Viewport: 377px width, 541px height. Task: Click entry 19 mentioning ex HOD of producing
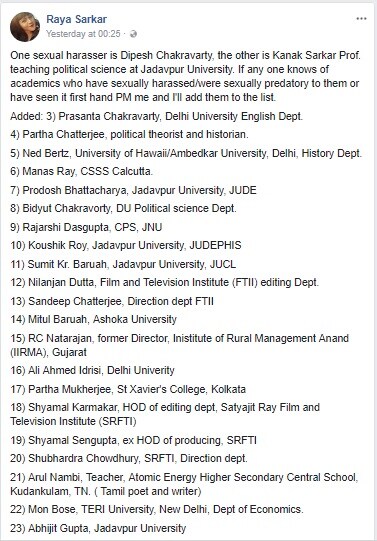(x=133, y=440)
